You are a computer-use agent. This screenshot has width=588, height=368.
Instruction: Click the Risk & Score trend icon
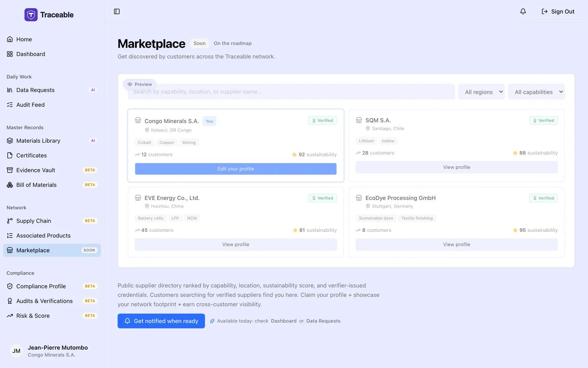click(x=10, y=316)
